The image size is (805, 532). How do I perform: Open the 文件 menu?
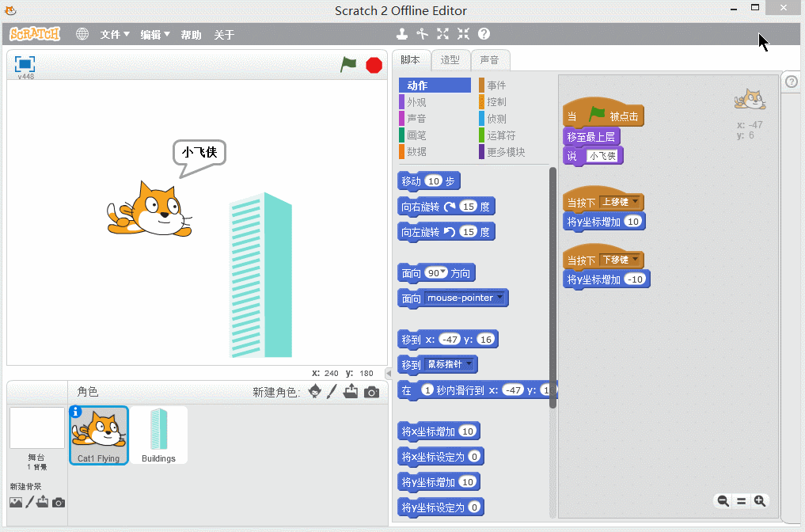pyautogui.click(x=115, y=34)
